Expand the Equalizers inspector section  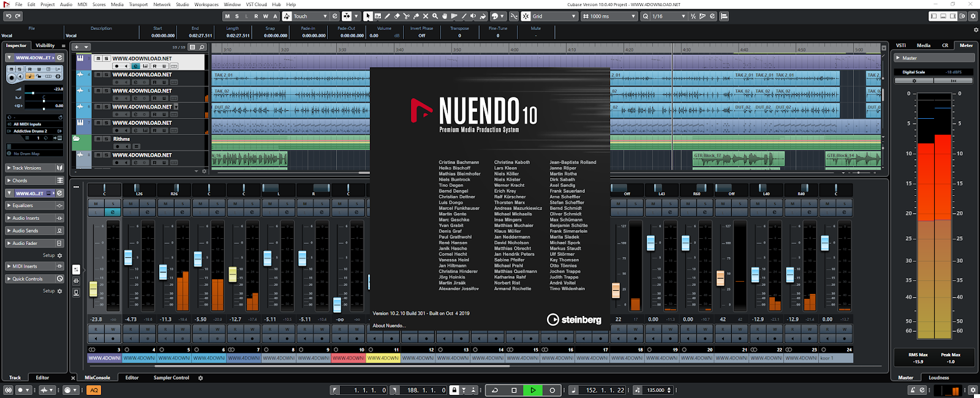click(x=34, y=206)
